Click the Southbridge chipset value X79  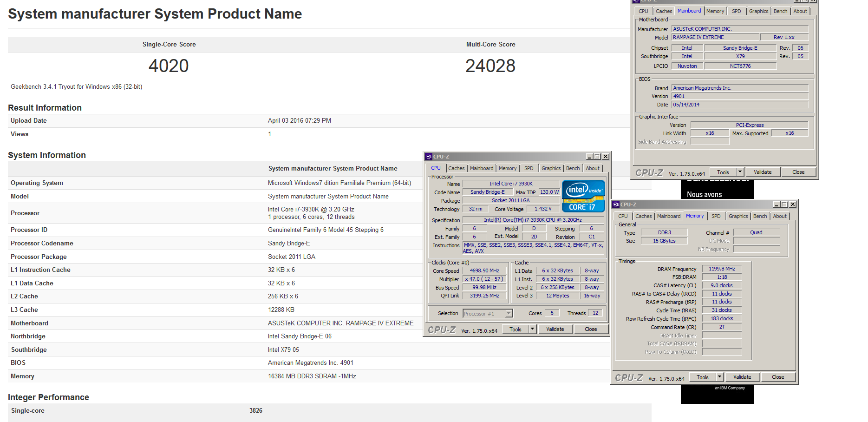(740, 56)
